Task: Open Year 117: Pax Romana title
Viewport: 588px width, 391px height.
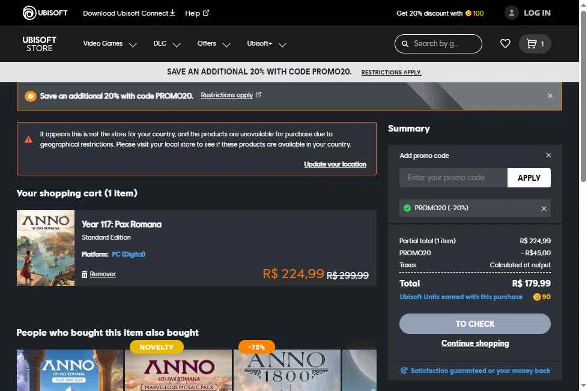Action: 121,224
